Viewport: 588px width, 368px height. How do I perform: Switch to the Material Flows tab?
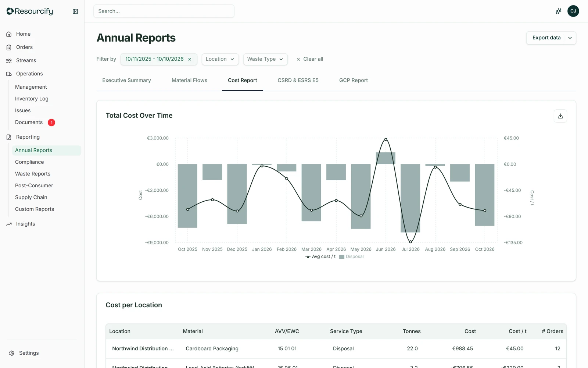[189, 80]
